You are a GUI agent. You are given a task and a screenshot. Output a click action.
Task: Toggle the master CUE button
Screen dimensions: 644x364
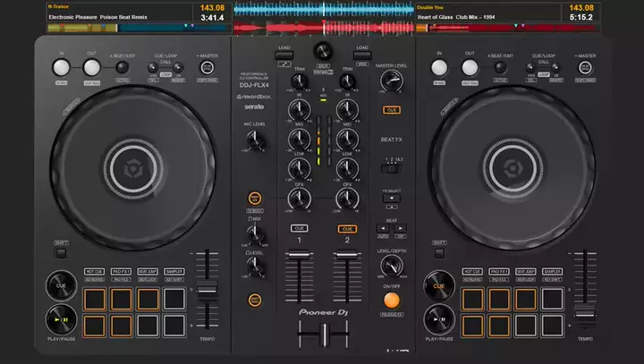(392, 110)
